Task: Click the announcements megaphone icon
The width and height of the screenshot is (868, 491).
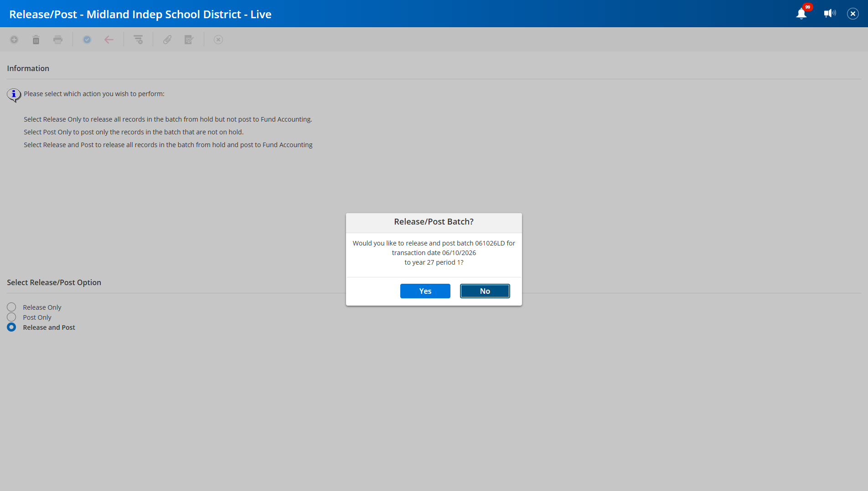Action: 830,13
